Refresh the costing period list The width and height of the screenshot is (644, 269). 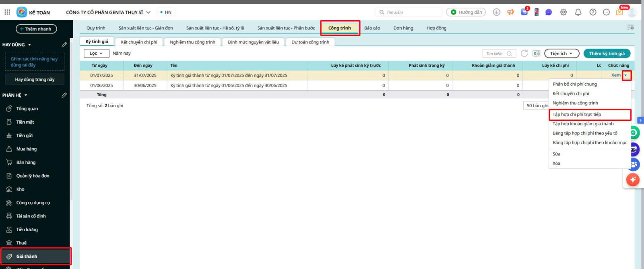(x=524, y=54)
